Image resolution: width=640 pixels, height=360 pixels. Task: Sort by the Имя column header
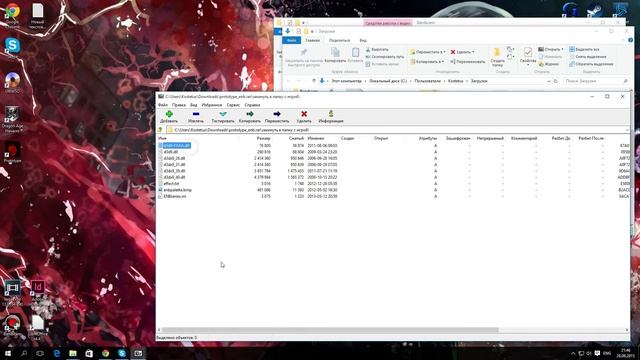pyautogui.click(x=162, y=138)
